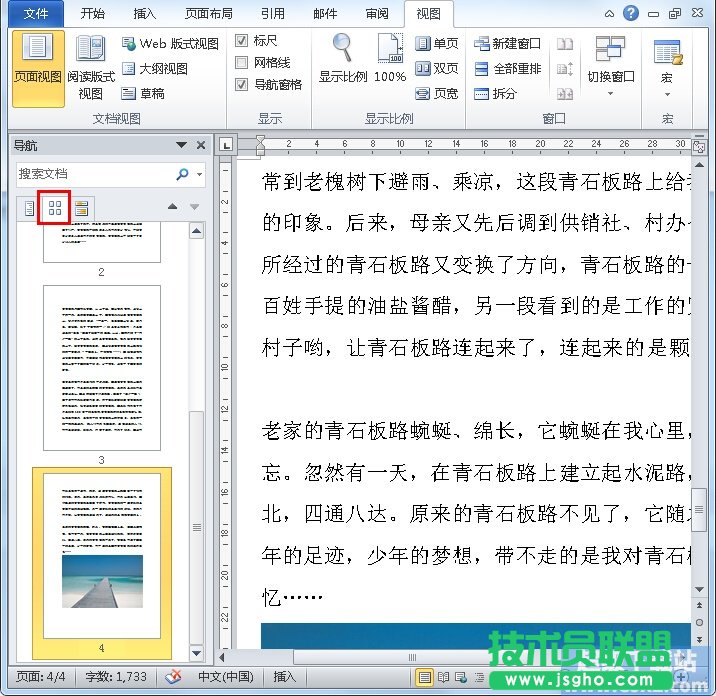Browse headings in navigation pane
716x696 pixels.
[x=29, y=208]
